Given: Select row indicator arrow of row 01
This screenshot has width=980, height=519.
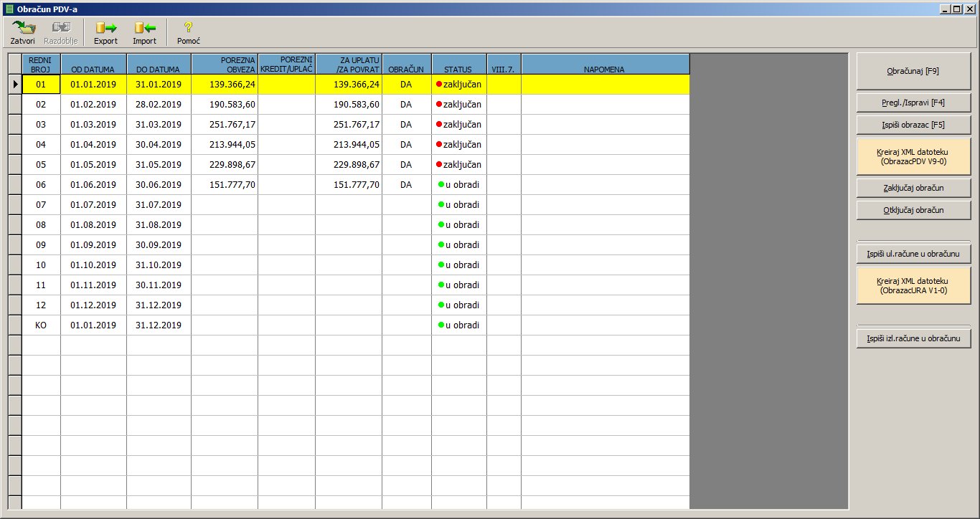Looking at the screenshot, I should point(14,84).
